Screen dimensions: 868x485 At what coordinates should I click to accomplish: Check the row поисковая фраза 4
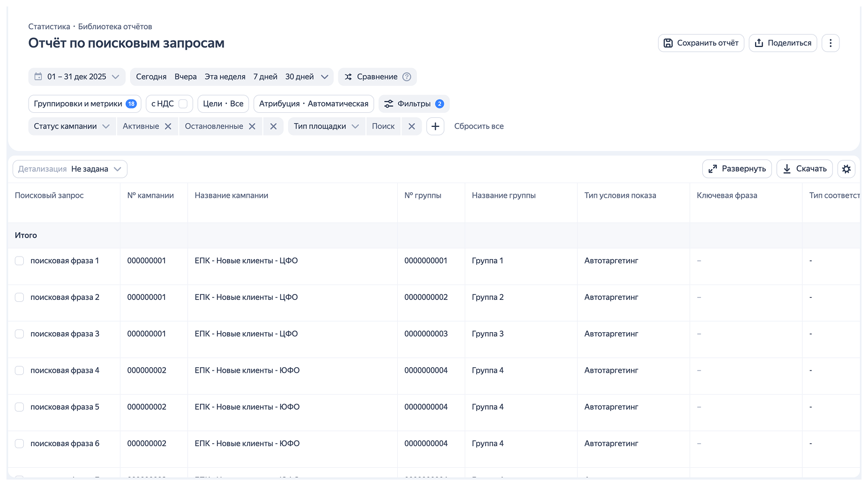point(19,371)
